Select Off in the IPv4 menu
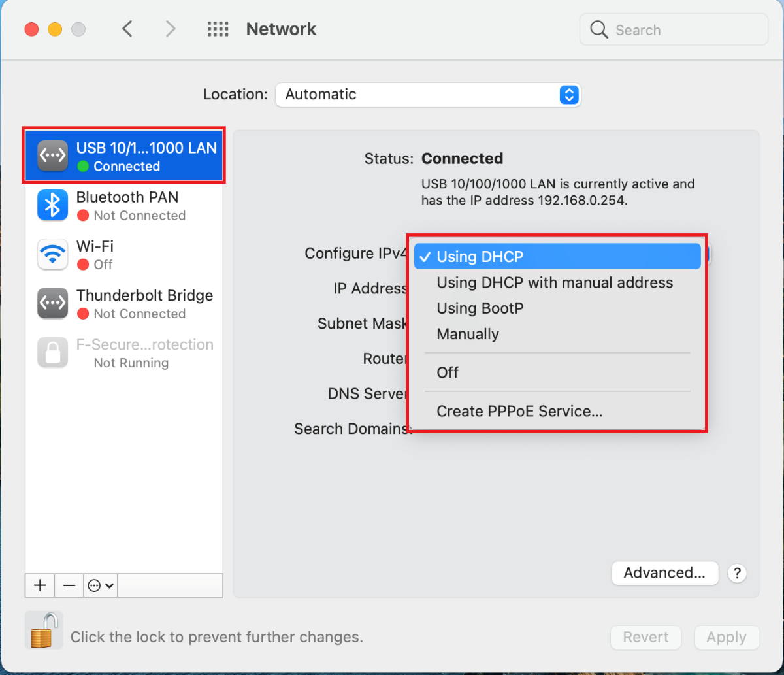 448,372
